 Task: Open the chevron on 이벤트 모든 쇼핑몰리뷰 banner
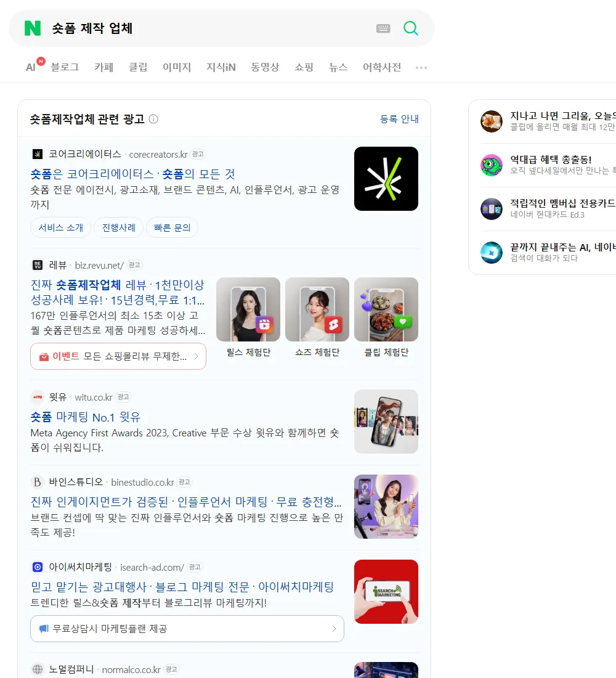point(197,356)
